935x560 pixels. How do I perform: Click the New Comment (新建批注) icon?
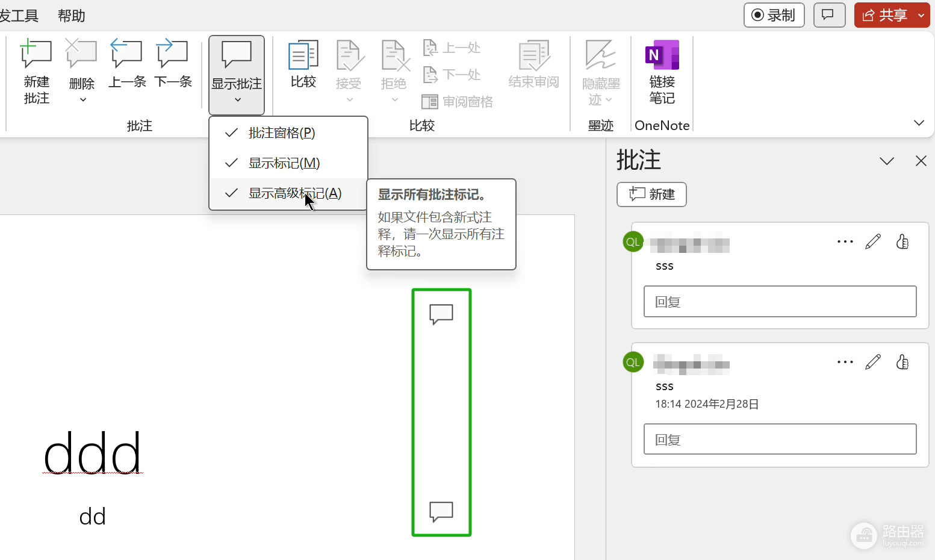pos(36,54)
